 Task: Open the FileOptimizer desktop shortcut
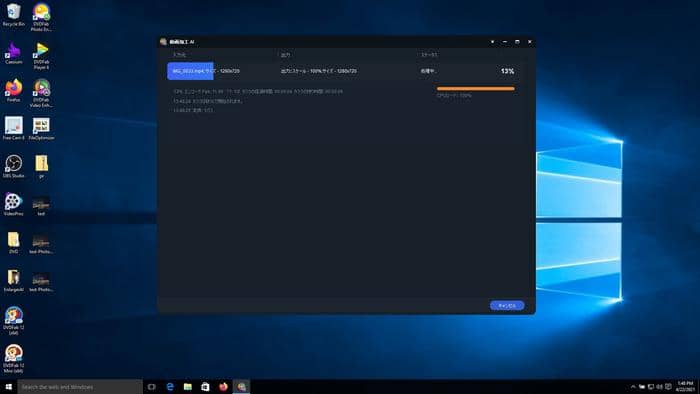(41, 129)
